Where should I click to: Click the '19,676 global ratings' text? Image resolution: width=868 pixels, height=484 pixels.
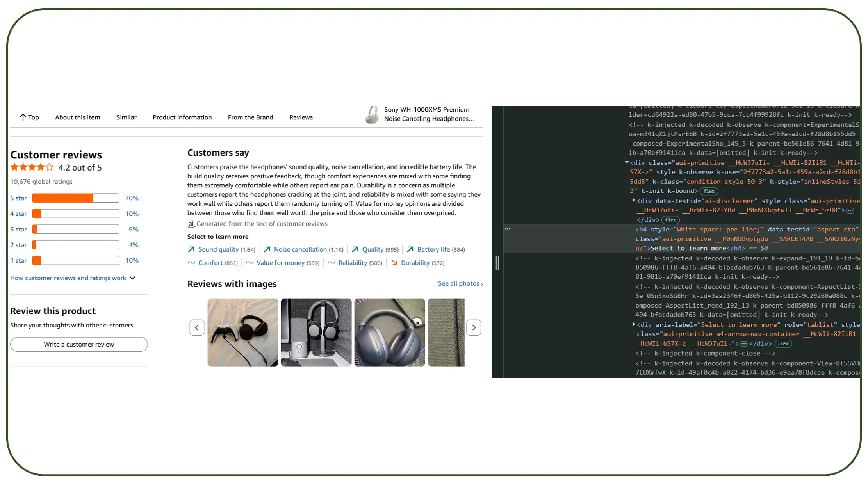coord(41,181)
